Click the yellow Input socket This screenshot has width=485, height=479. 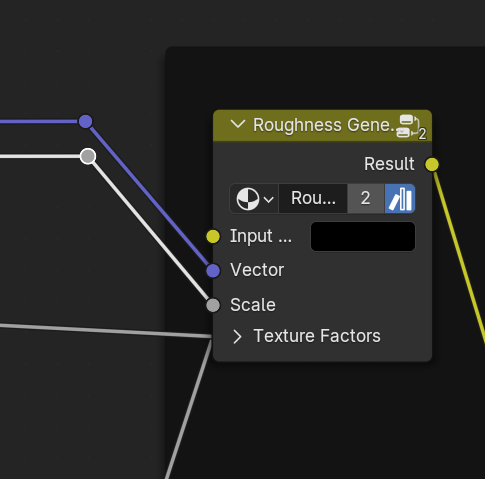213,237
